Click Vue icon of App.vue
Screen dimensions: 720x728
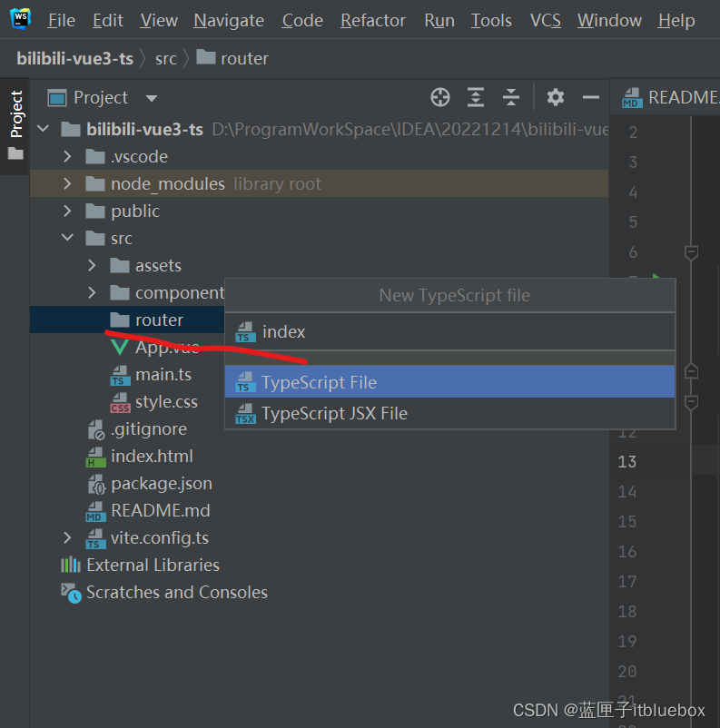point(120,347)
